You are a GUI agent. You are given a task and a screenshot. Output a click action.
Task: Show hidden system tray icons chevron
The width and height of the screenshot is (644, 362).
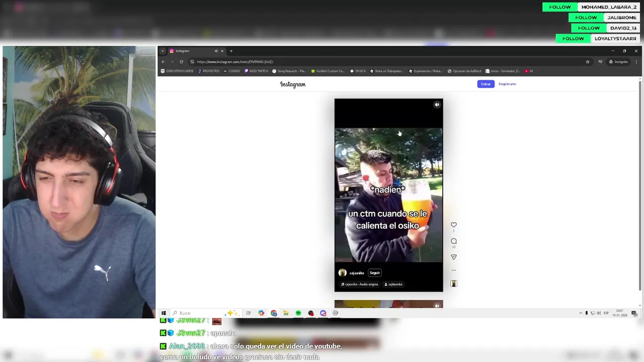click(x=581, y=313)
